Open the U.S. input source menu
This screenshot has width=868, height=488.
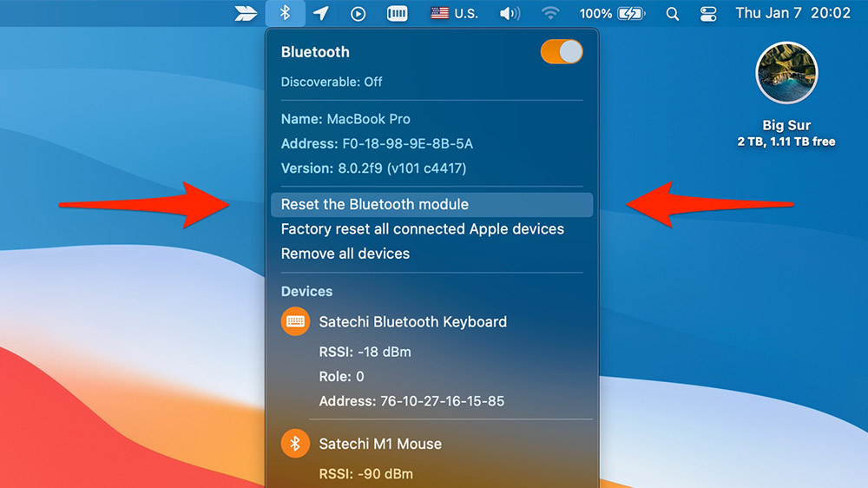pyautogui.click(x=454, y=13)
